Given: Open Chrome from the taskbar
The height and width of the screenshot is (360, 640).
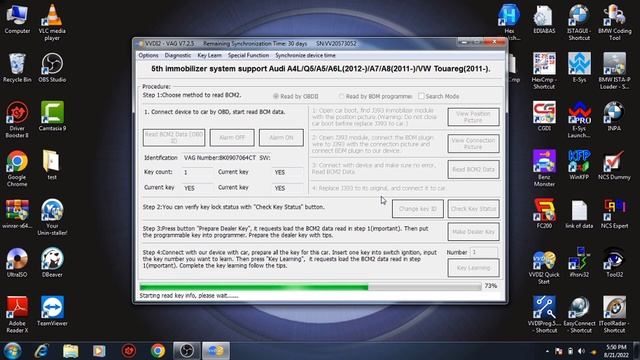Looking at the screenshot, I should coord(158,351).
